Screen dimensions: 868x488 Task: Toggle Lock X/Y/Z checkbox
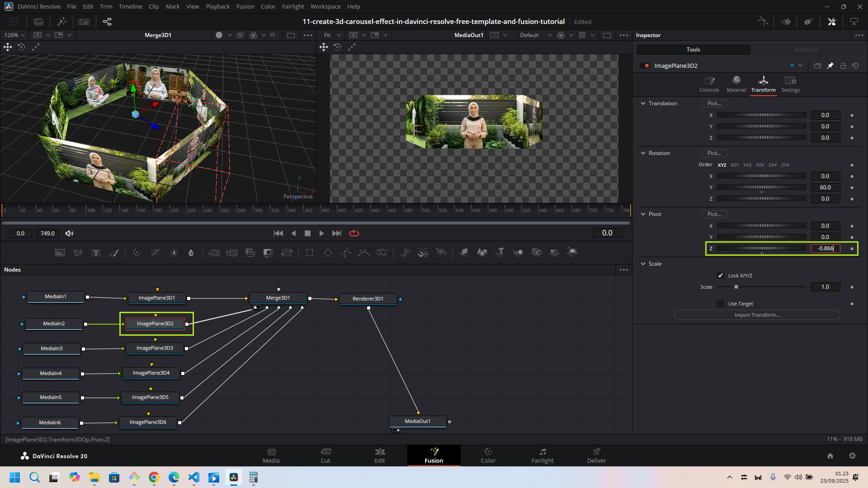point(721,276)
